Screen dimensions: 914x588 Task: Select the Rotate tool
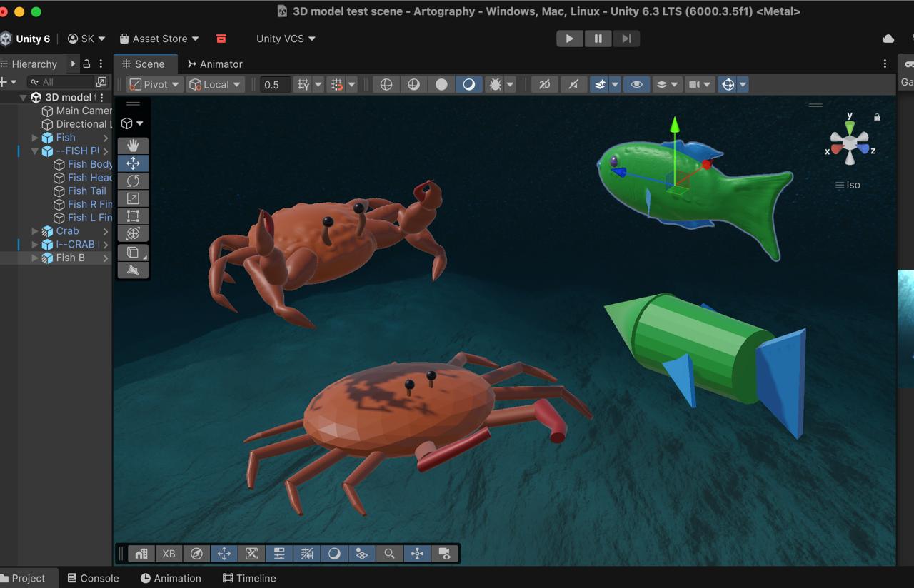[x=133, y=181]
